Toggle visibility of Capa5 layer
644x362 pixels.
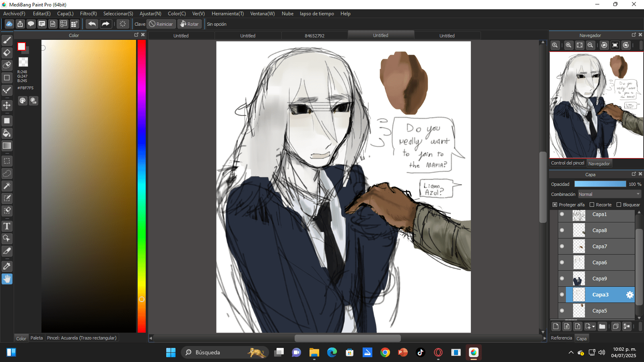[562, 311]
